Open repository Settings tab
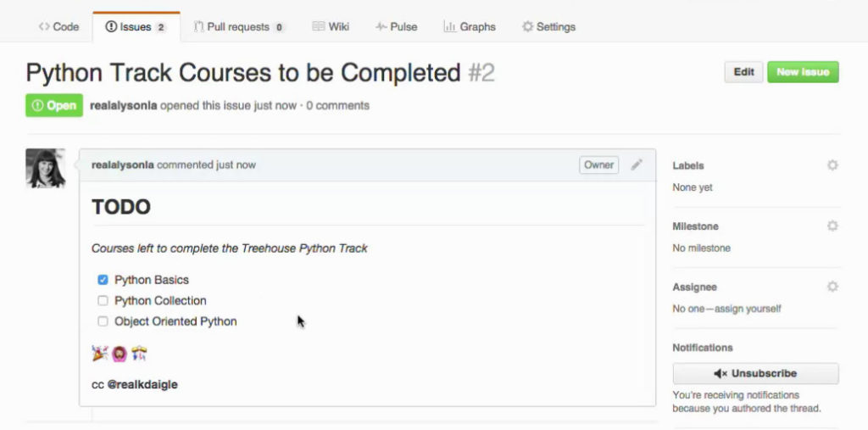 coord(548,26)
